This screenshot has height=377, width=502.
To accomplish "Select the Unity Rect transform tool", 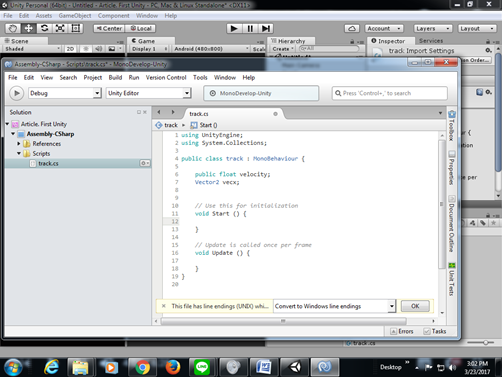I will coord(76,28).
